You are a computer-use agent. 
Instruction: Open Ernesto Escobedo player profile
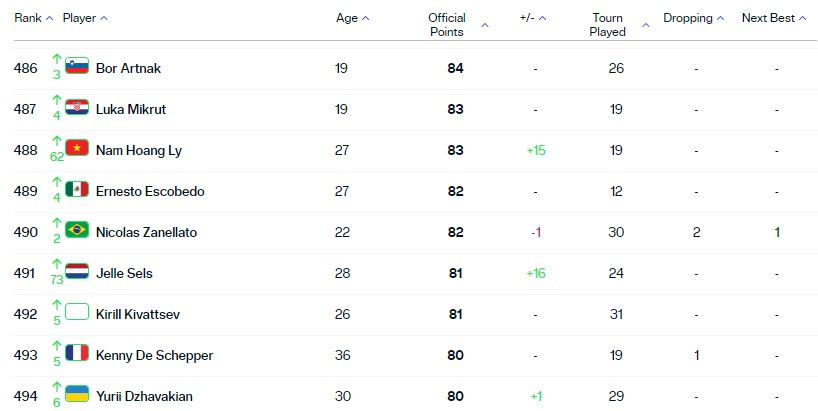[x=150, y=191]
